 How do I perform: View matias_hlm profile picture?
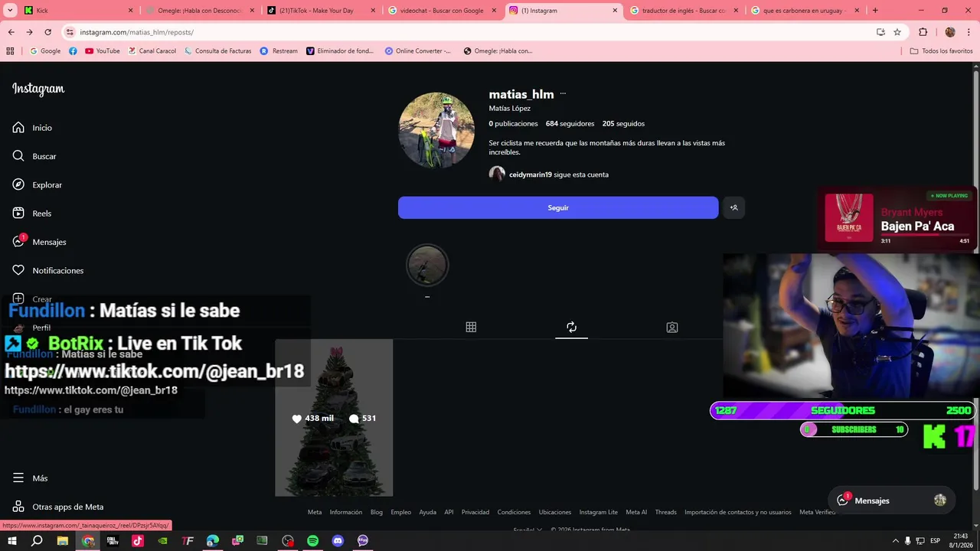tap(436, 130)
